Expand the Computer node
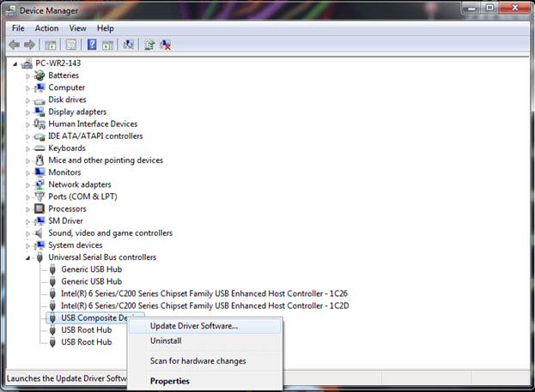The image size is (535, 392). click(x=28, y=88)
